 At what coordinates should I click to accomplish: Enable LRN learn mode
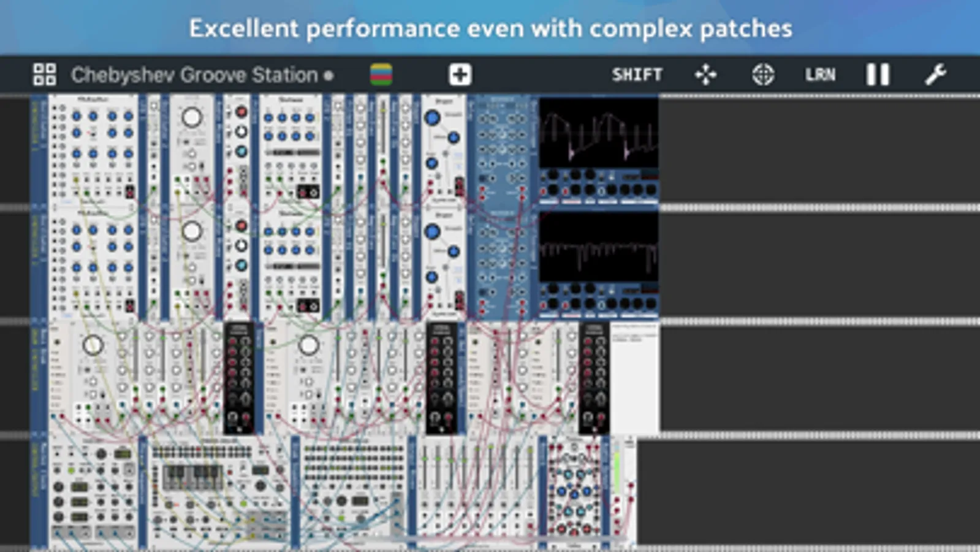pos(820,75)
